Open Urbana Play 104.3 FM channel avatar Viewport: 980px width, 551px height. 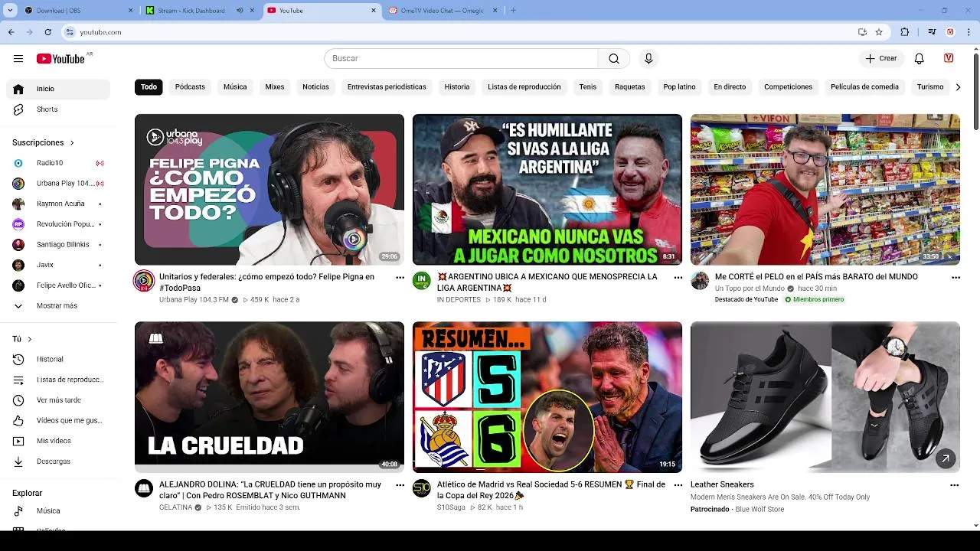click(144, 281)
